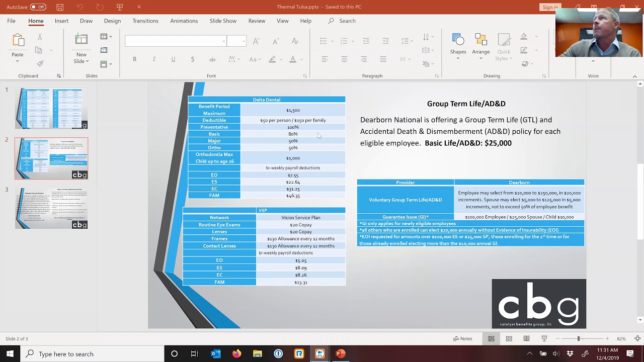Apply the font color

coord(293,59)
